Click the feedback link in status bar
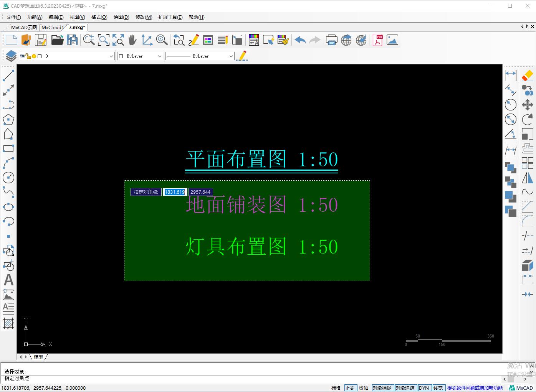 coord(475,388)
